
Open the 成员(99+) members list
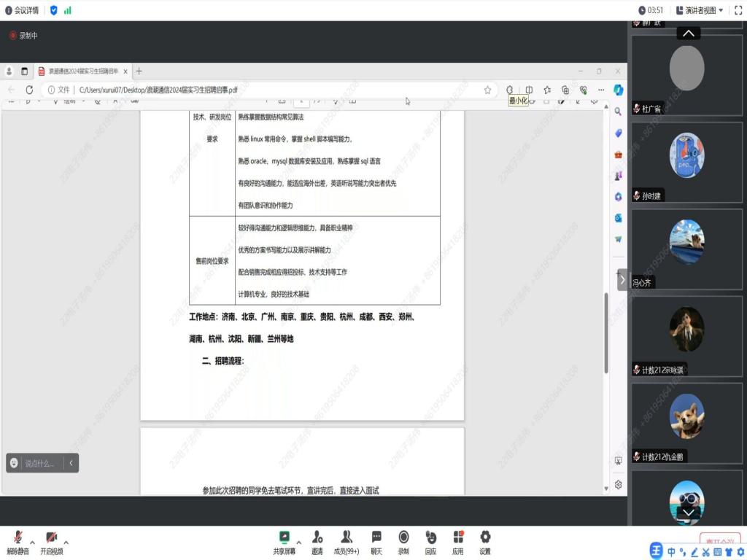(347, 542)
